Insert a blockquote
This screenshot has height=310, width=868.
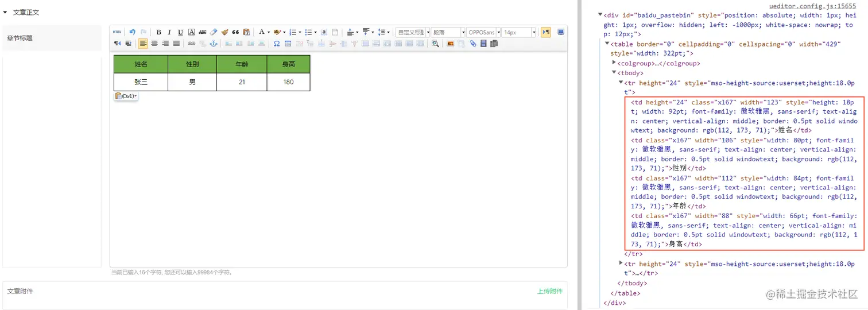235,32
